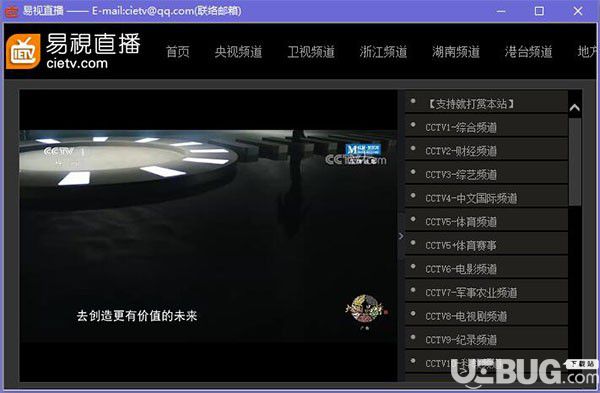Select CCTV1-综合频道 in the channel list
This screenshot has height=393, width=600.
(486, 127)
